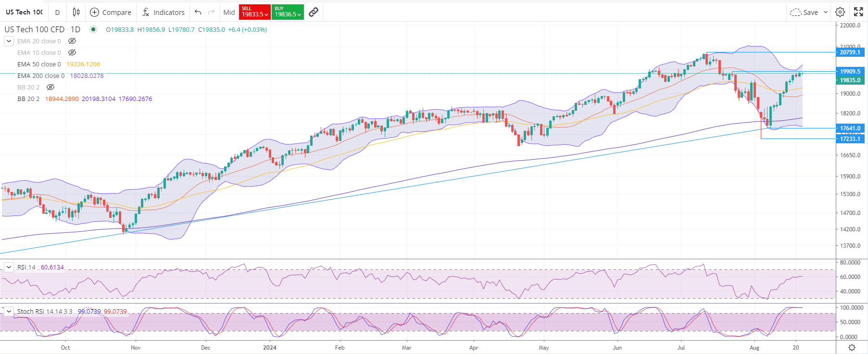Click the 19835.0 current price label
The height and width of the screenshot is (354, 868).
pos(850,80)
